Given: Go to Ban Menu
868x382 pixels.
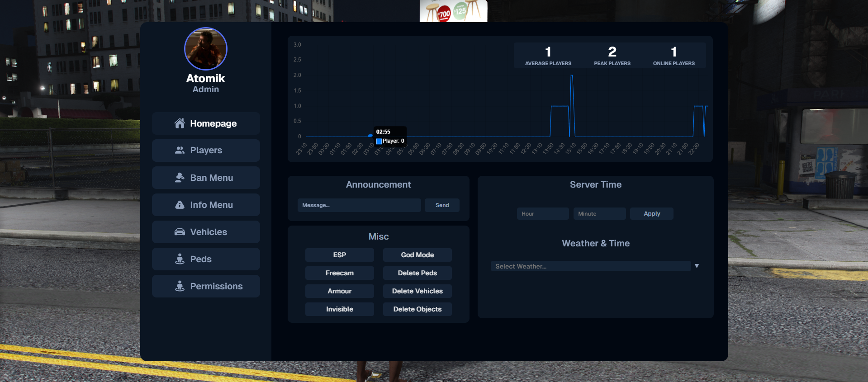Looking at the screenshot, I should (x=206, y=178).
